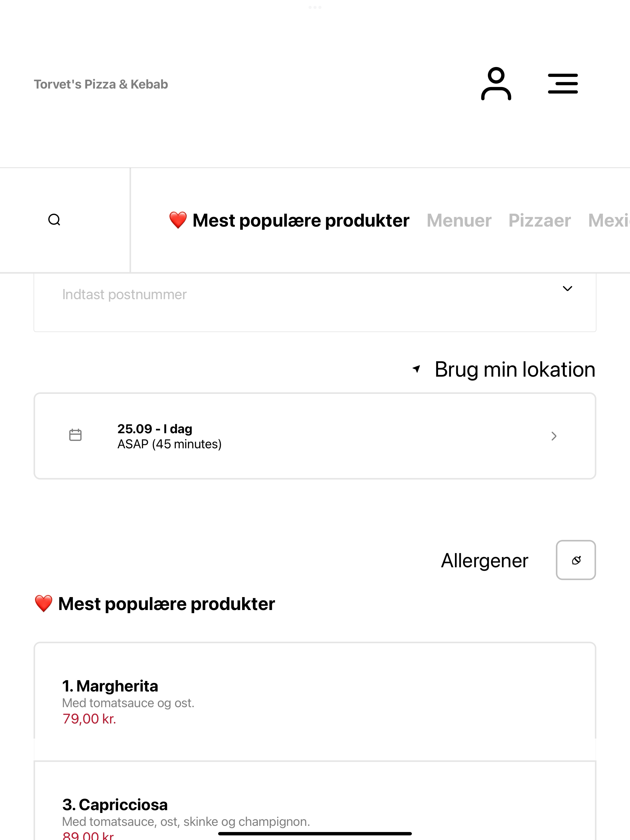
Task: Click the Allergener label
Action: 484,561
